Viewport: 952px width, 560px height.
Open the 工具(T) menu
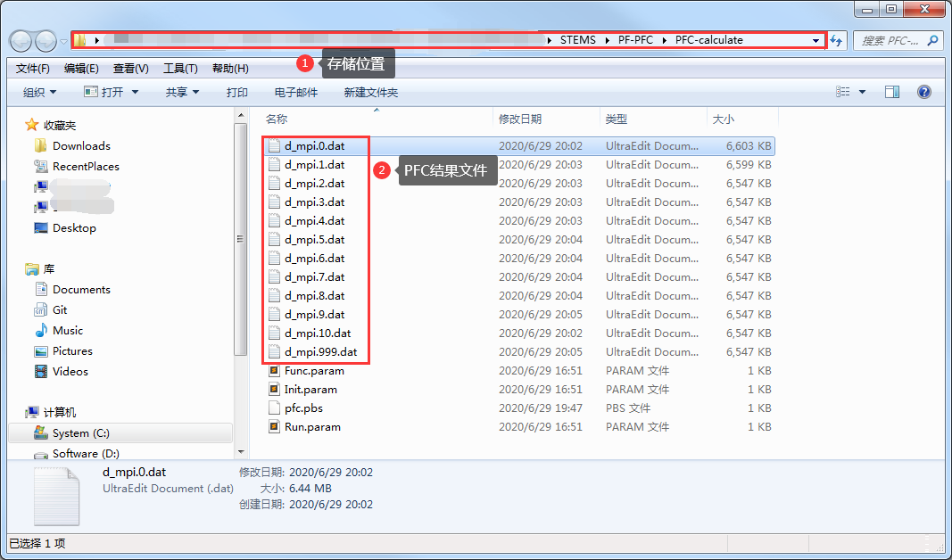point(180,69)
